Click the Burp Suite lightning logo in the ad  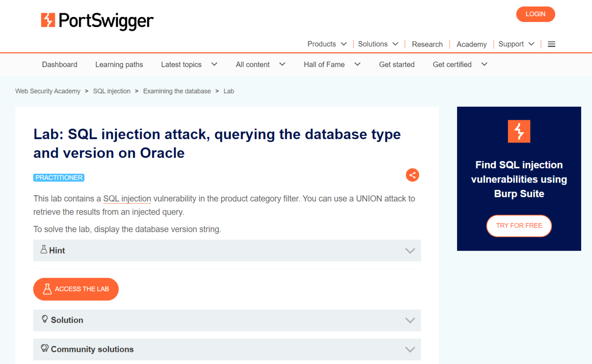519,131
